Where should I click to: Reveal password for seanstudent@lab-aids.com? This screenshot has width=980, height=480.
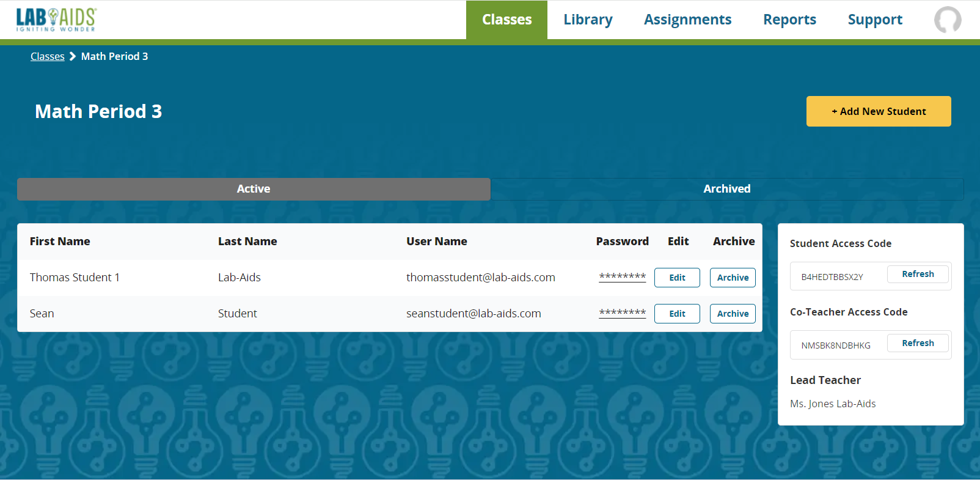(622, 312)
